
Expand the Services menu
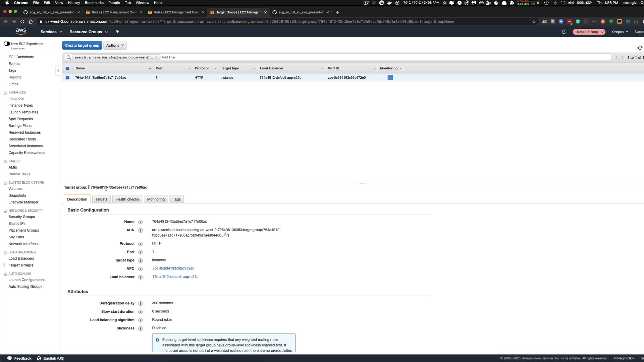pyautogui.click(x=51, y=32)
